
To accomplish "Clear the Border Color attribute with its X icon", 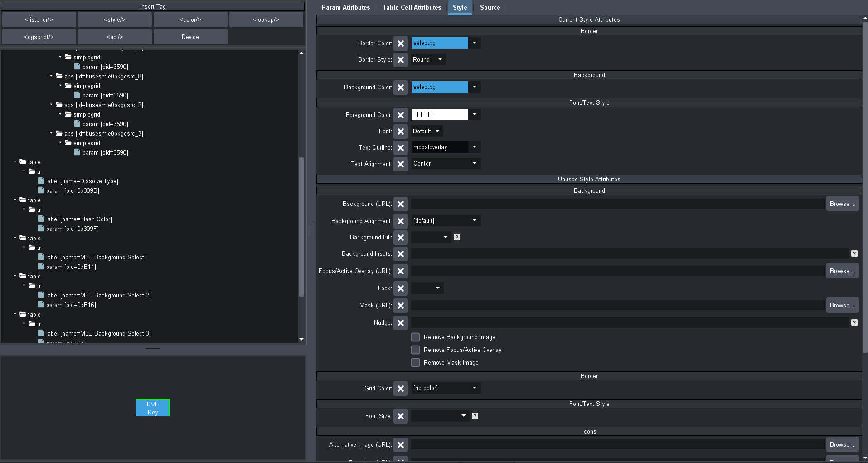I will point(400,44).
